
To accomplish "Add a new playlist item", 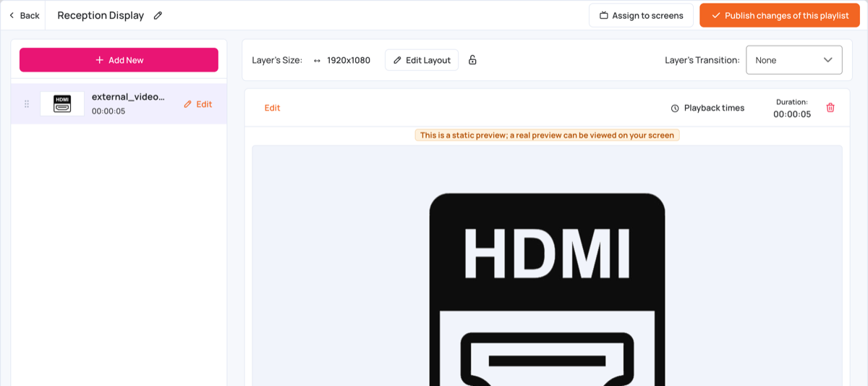I will tap(119, 60).
